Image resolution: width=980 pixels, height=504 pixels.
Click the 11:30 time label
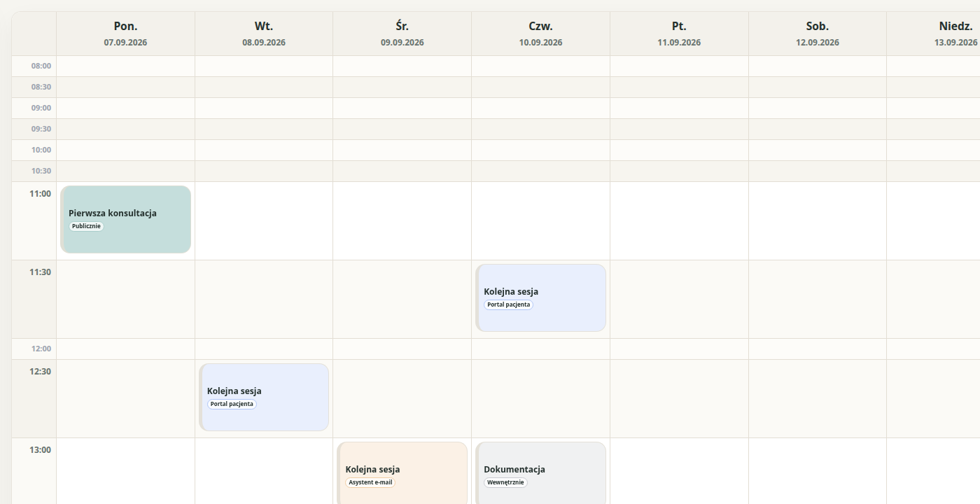pyautogui.click(x=41, y=272)
